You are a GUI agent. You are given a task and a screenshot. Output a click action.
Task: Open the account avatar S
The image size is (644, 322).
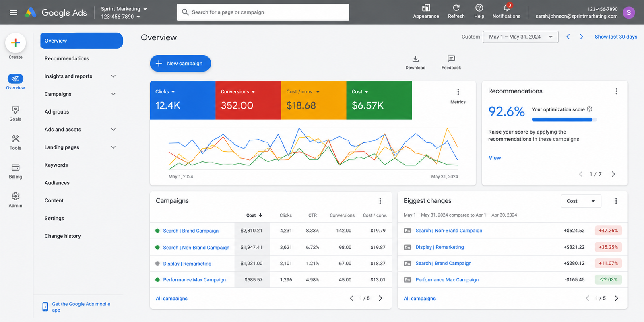click(x=629, y=12)
